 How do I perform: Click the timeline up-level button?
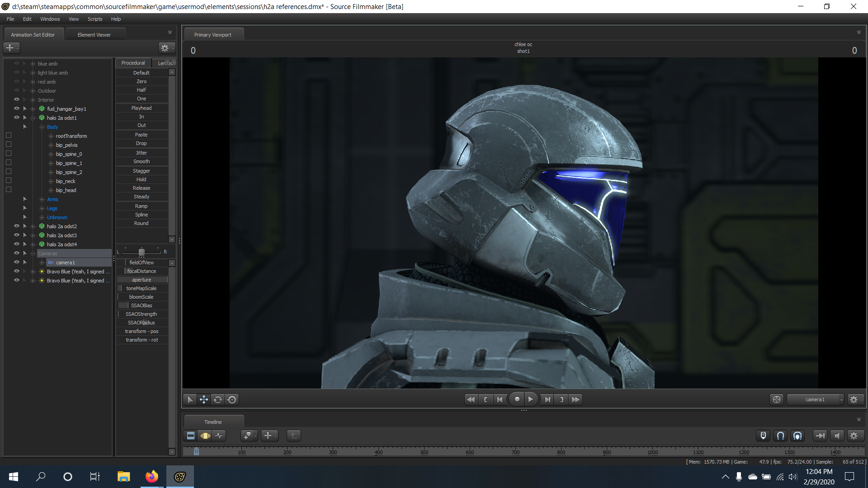[294, 436]
